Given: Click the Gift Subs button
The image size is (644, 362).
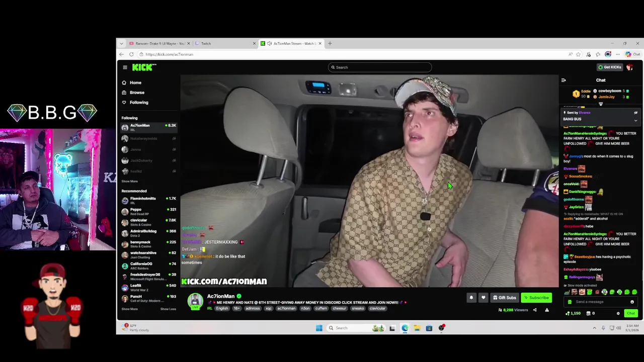Looking at the screenshot, I should (505, 298).
